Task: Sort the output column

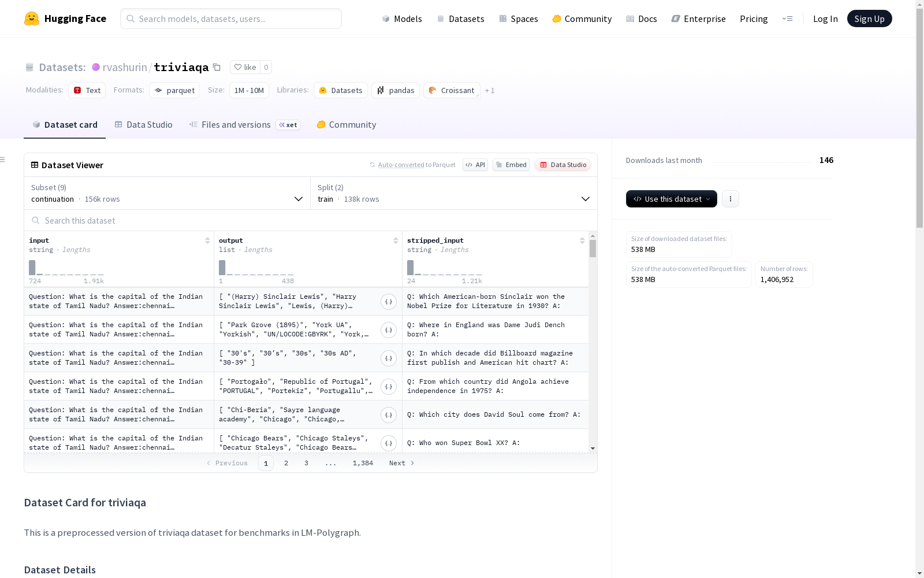Action: coord(396,240)
